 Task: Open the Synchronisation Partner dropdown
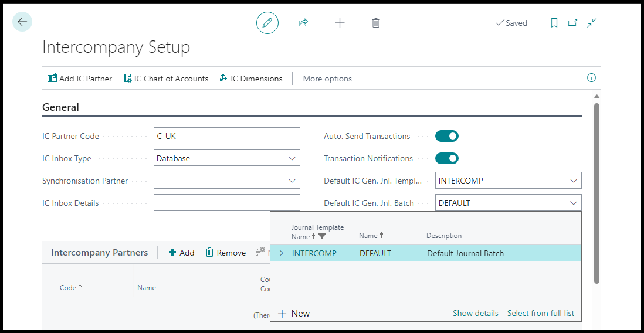point(292,181)
